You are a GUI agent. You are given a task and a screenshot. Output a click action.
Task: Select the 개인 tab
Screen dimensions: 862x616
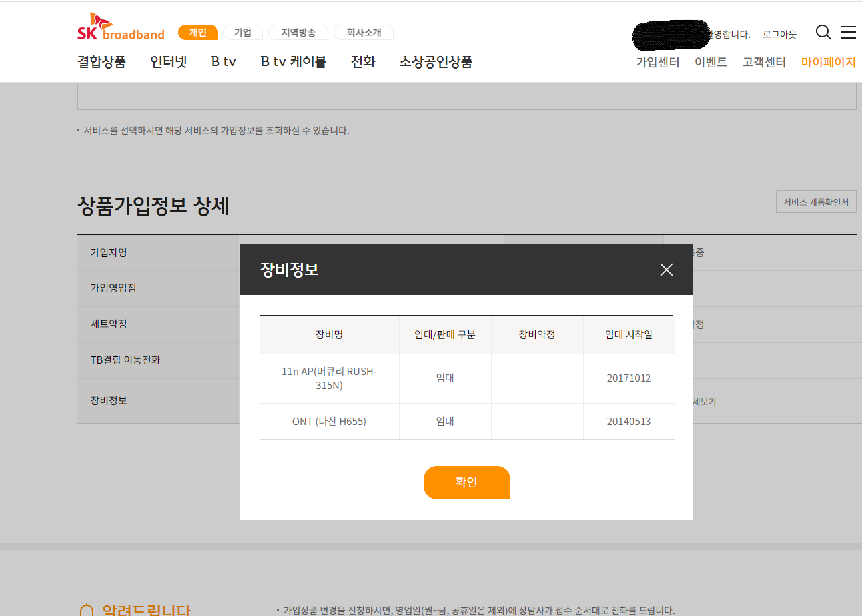tap(198, 33)
